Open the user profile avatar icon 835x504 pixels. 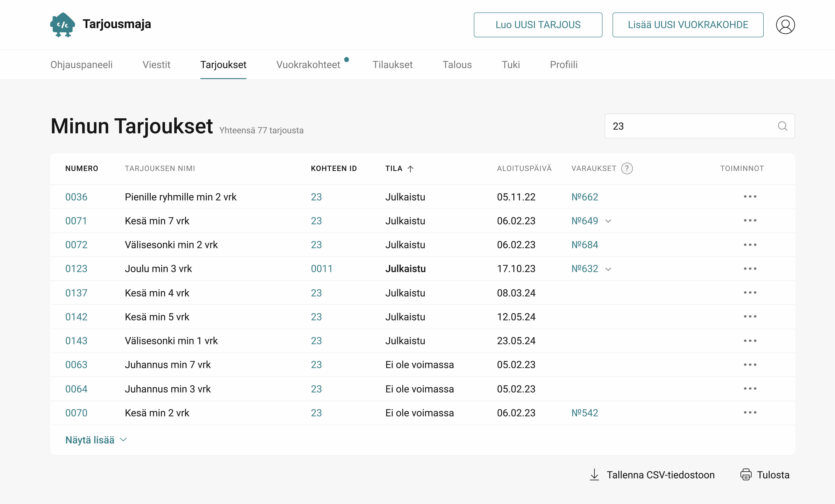tap(785, 25)
